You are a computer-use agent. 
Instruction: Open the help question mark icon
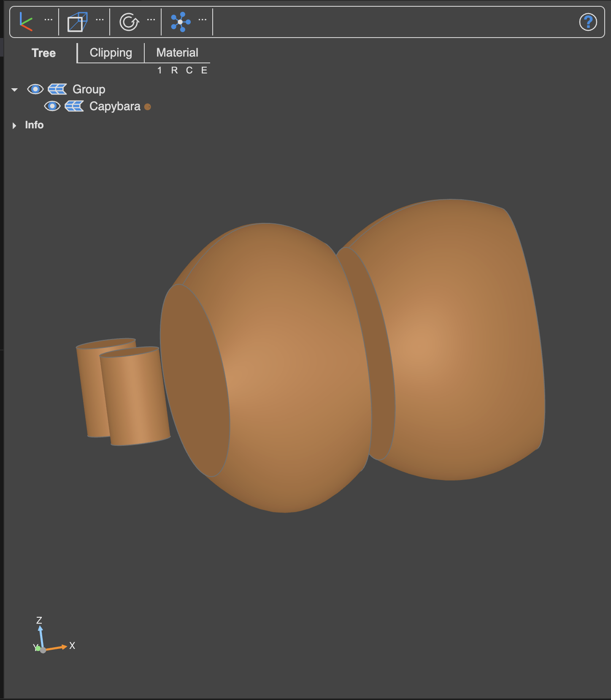(588, 22)
